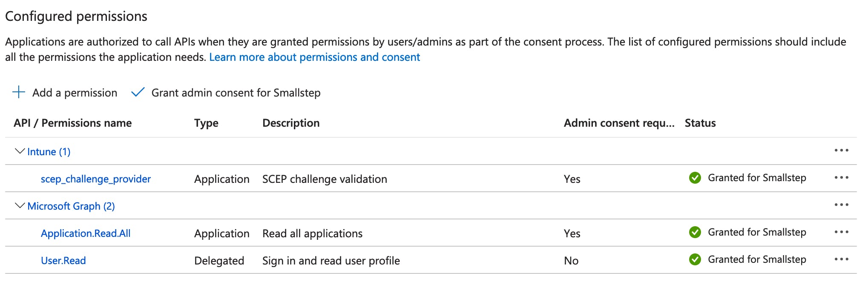Click the green granted status icon for scep_challenge_provider
This screenshot has height=290, width=868.
pyautogui.click(x=695, y=178)
